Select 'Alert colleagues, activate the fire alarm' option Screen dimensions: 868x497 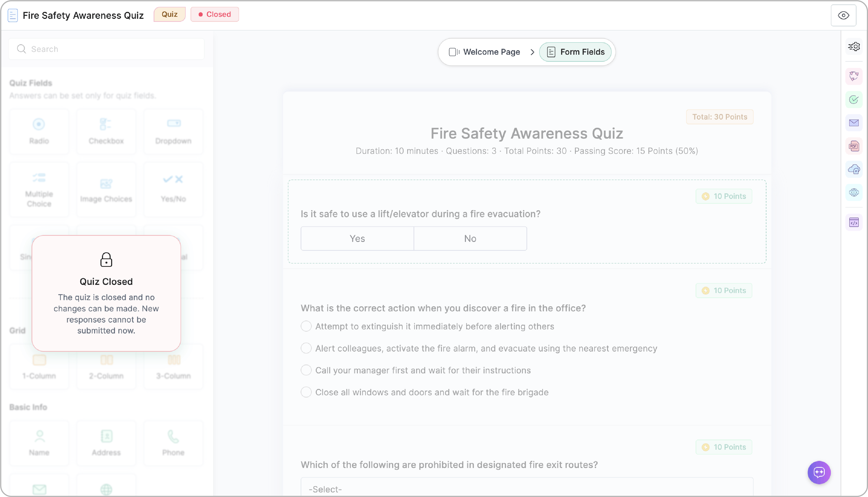tap(306, 348)
